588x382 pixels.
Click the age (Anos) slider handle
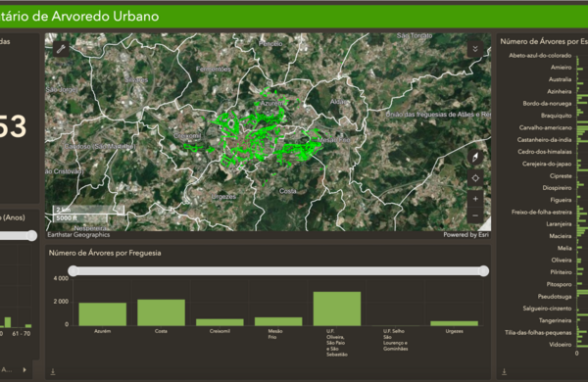(x=32, y=235)
